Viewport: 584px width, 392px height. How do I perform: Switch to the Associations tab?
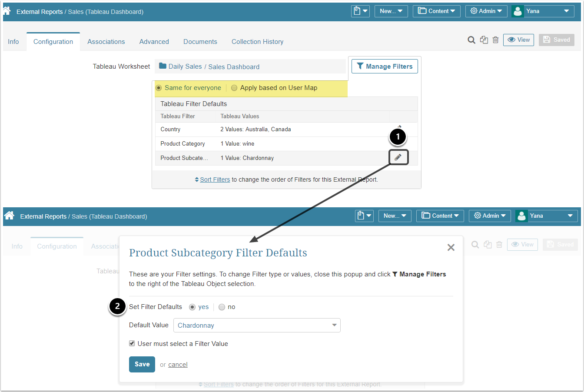[106, 42]
